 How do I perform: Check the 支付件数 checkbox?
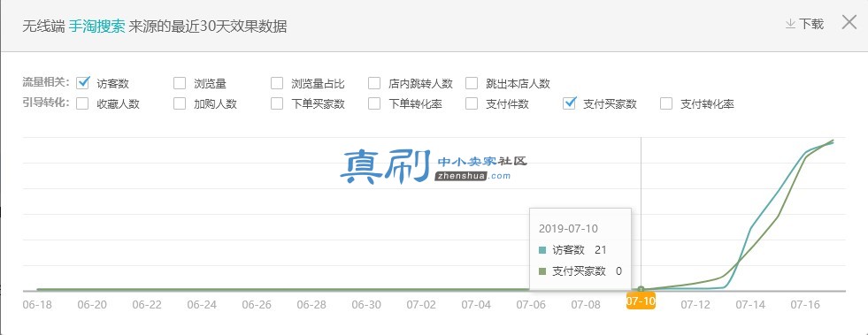pos(472,103)
